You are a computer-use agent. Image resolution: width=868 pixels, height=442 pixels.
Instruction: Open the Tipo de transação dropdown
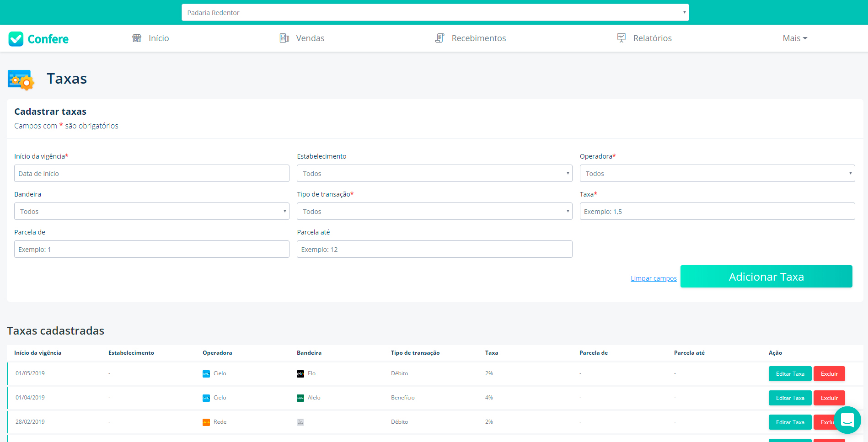[x=434, y=212]
